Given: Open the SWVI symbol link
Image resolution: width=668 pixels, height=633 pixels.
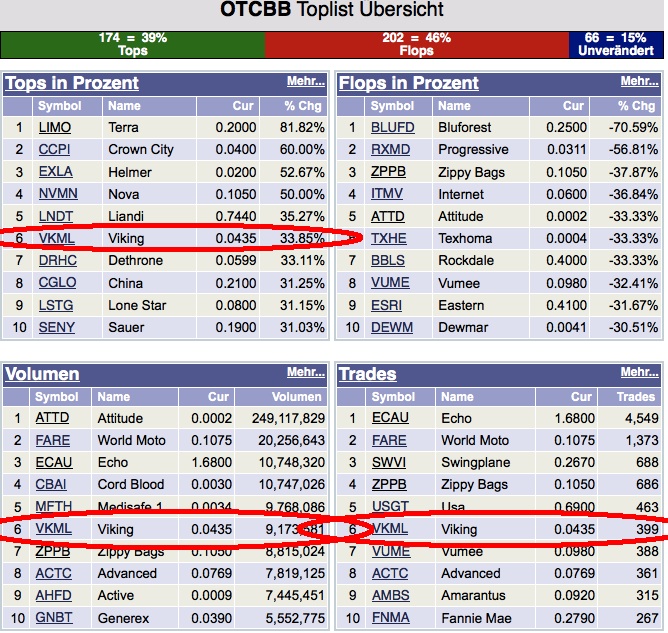Looking at the screenshot, I should tap(389, 462).
